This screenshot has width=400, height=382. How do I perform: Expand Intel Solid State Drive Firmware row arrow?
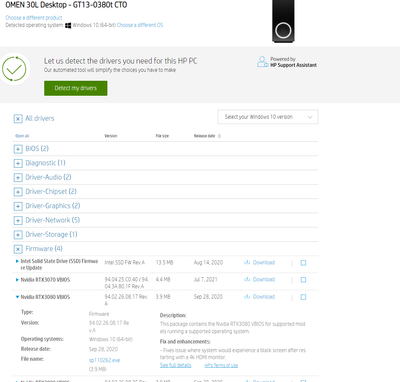point(17,261)
